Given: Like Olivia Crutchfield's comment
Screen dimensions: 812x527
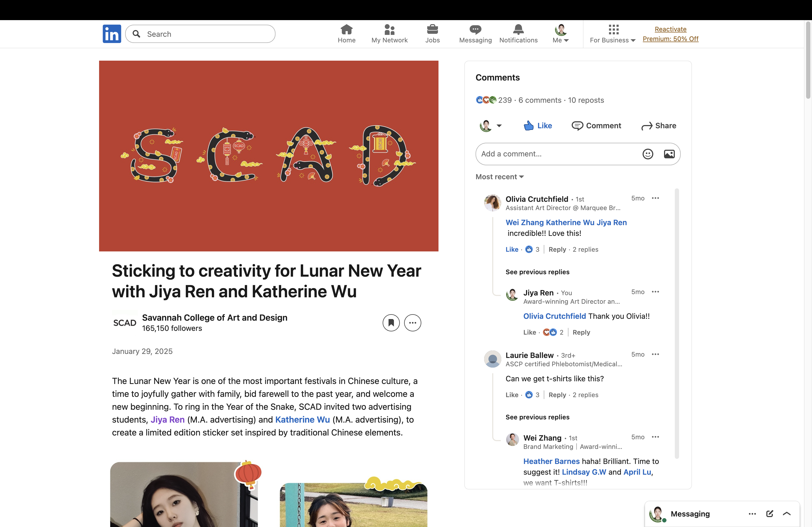Looking at the screenshot, I should [512, 249].
